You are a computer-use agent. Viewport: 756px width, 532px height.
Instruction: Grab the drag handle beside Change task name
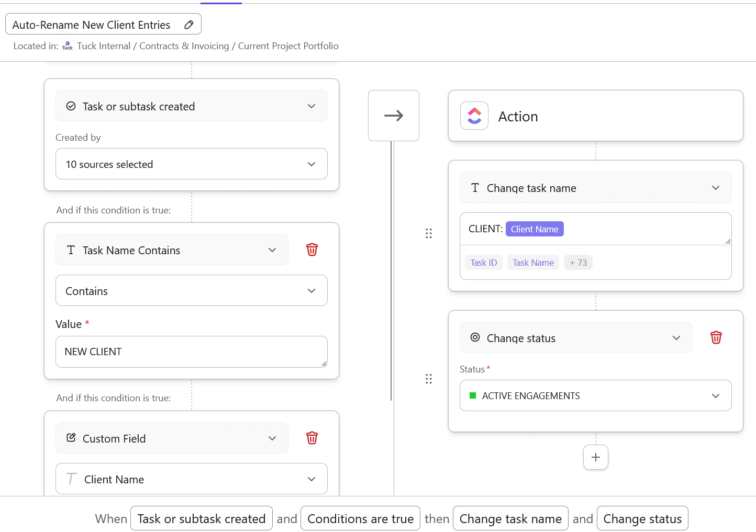pos(429,233)
